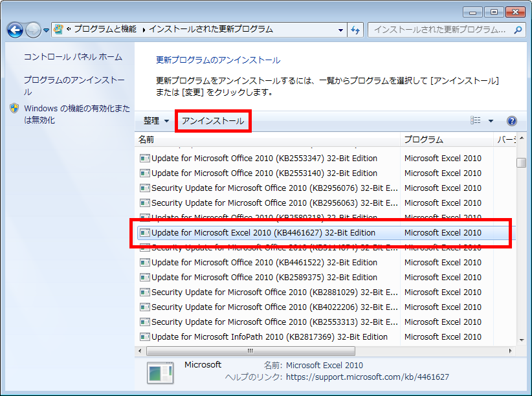Click the icon of update KB4461522

pos(145,262)
